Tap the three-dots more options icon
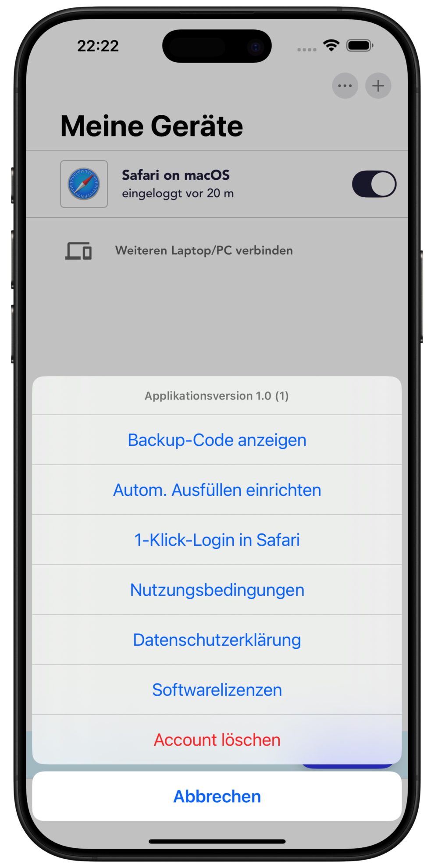Viewport: 434px width, 868px height. tap(345, 85)
